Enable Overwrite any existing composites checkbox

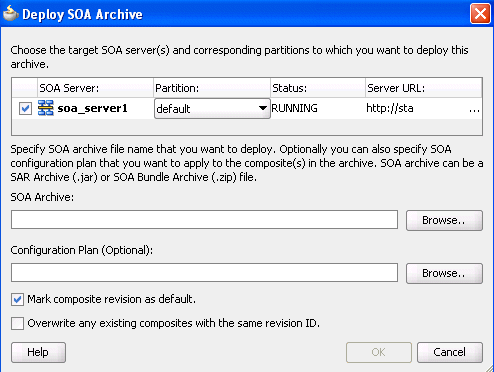[x=17, y=323]
